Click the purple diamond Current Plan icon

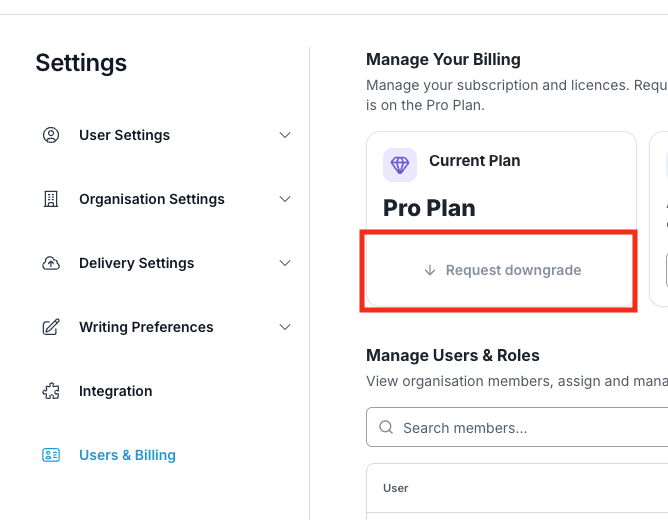point(400,165)
